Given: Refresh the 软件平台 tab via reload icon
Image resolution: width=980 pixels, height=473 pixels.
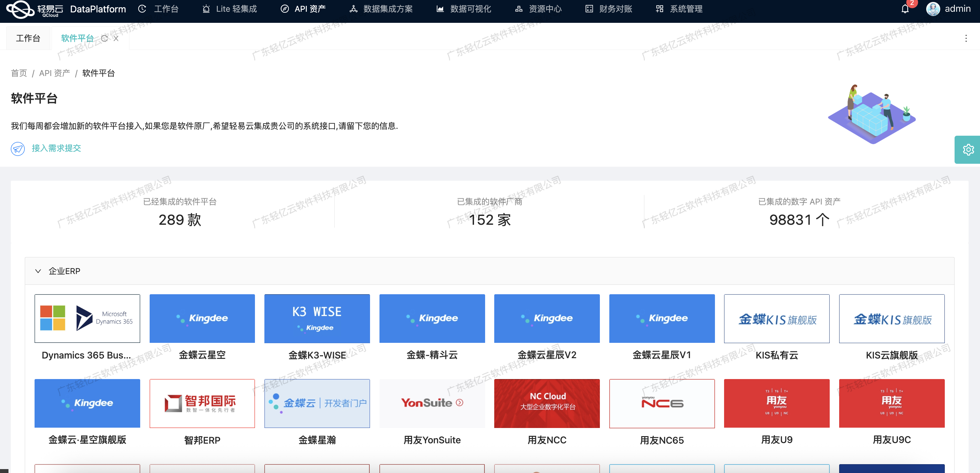Looking at the screenshot, I should pos(104,38).
